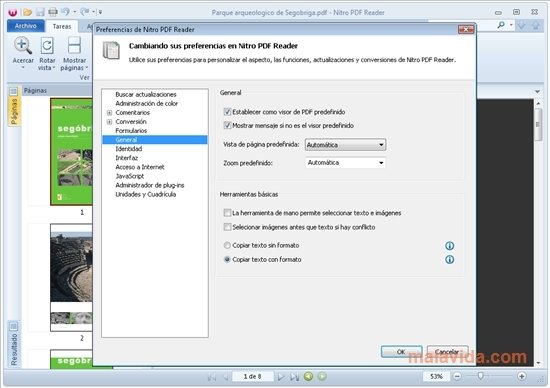Click the green next view round button
The image size is (550, 388).
click(x=322, y=376)
